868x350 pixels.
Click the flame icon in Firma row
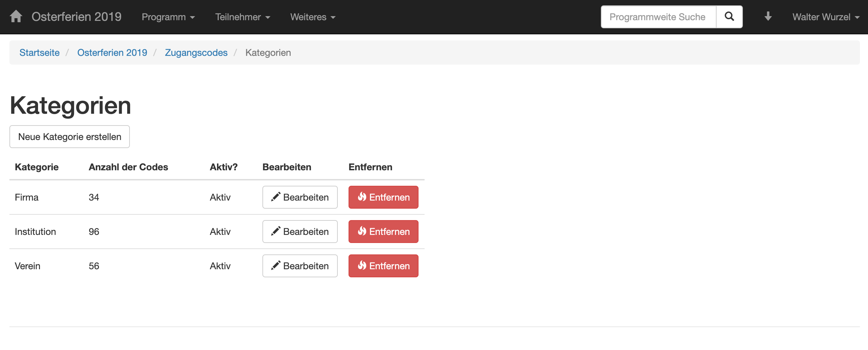[x=362, y=197]
